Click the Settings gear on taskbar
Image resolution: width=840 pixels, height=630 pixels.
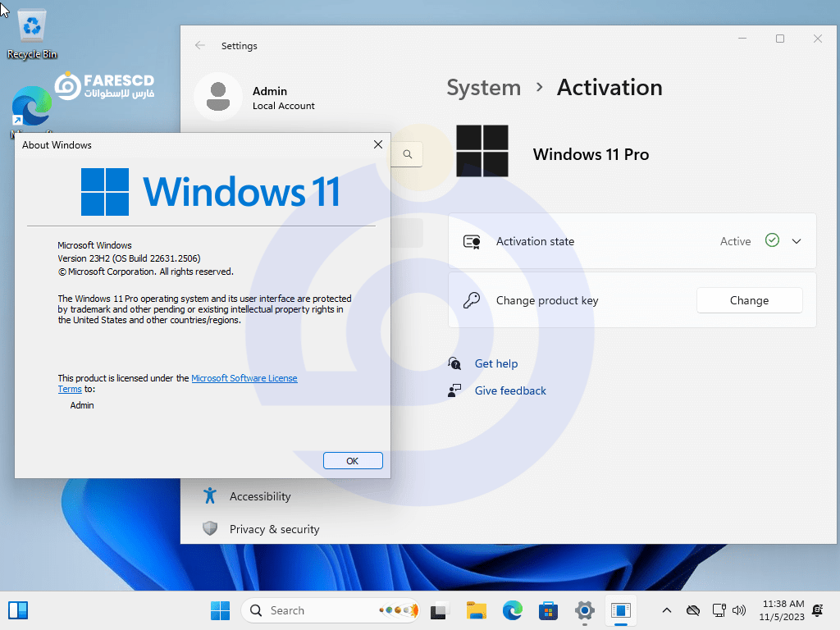coord(584,610)
